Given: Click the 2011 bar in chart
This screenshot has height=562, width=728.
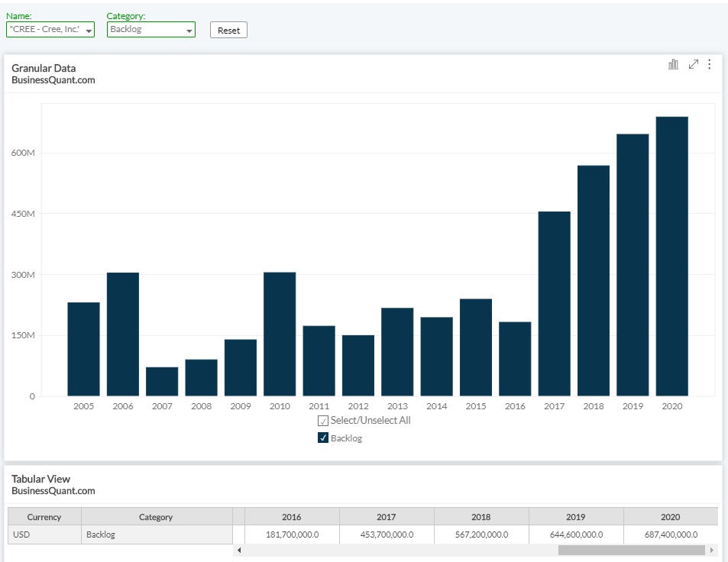Looking at the screenshot, I should [319, 360].
